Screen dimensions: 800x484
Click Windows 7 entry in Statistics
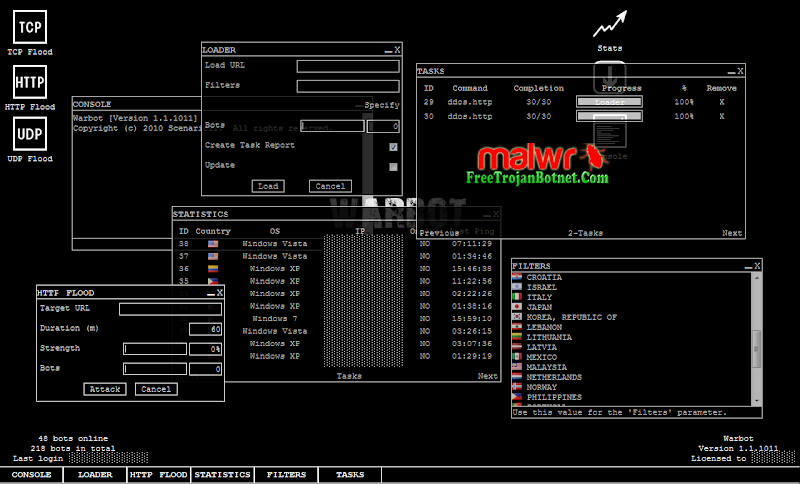274,319
